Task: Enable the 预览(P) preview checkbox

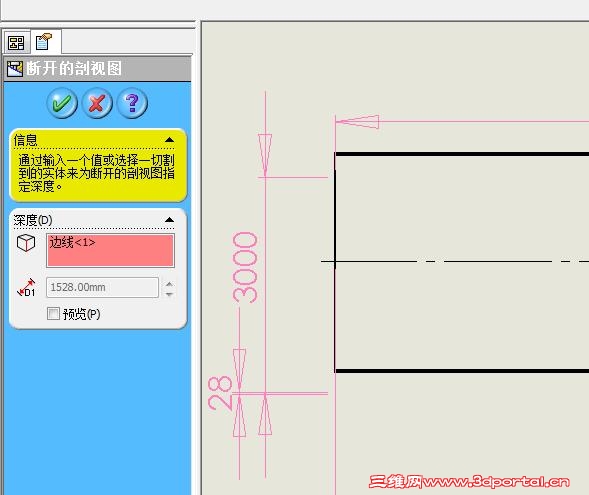Action: pyautogui.click(x=53, y=313)
